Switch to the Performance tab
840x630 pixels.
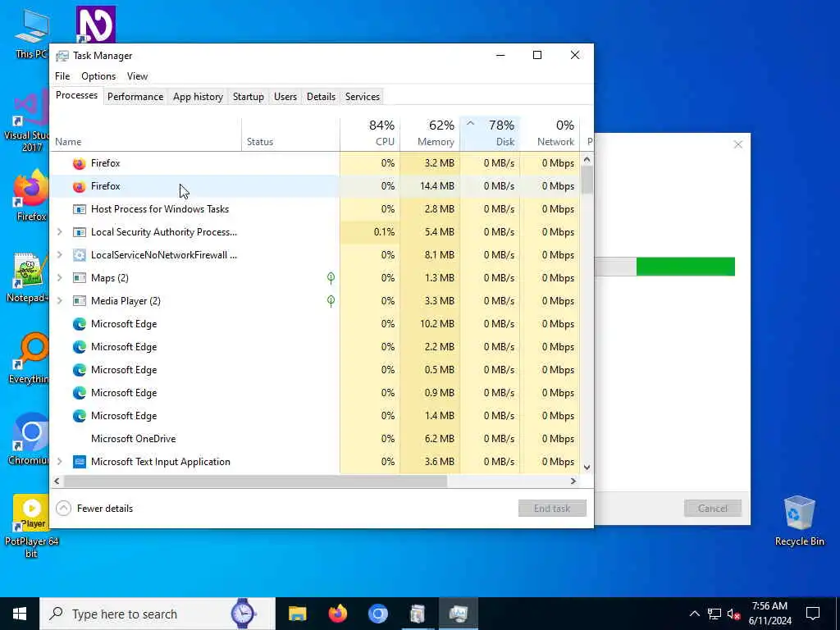[135, 97]
